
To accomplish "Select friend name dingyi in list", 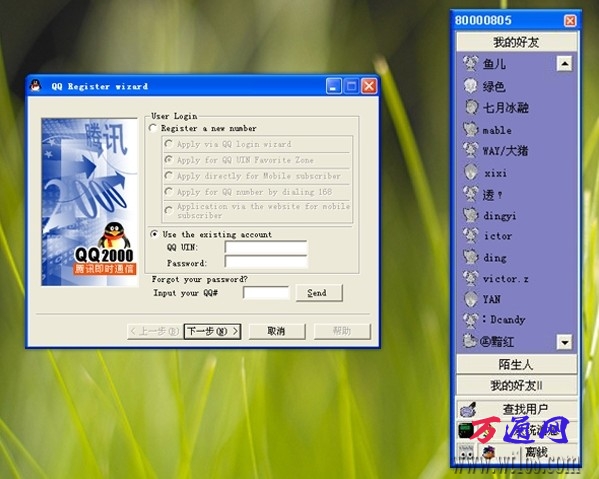I will click(x=500, y=216).
